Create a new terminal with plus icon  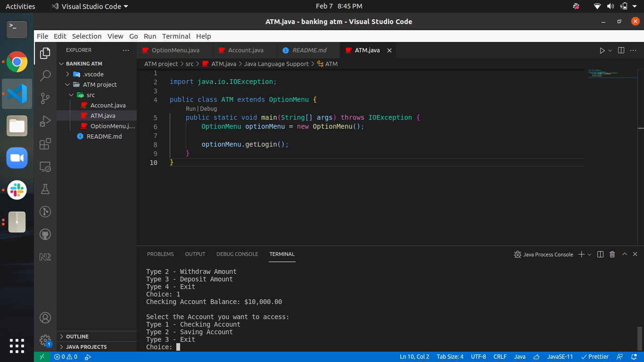pos(581,254)
